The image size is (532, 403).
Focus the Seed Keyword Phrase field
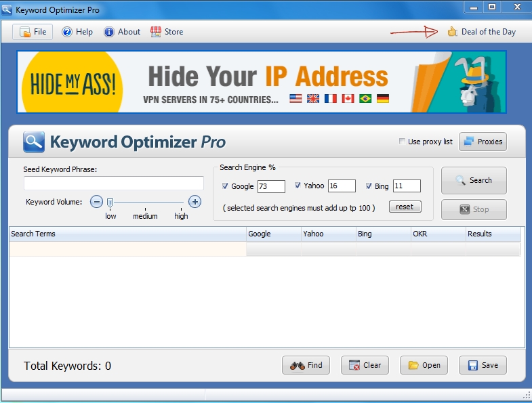pos(114,183)
